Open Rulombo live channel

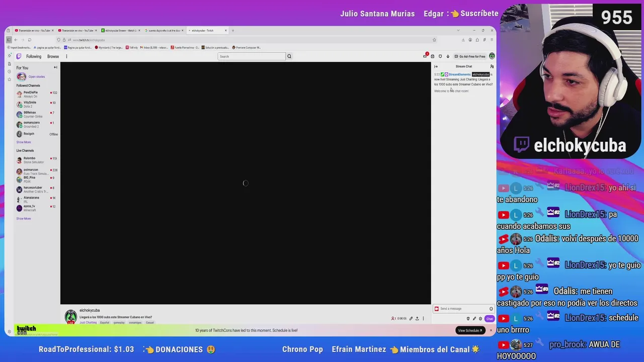(x=37, y=160)
